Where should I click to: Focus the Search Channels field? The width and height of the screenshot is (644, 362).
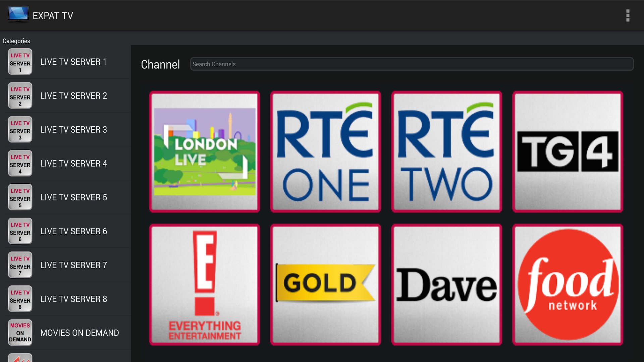coord(412,64)
